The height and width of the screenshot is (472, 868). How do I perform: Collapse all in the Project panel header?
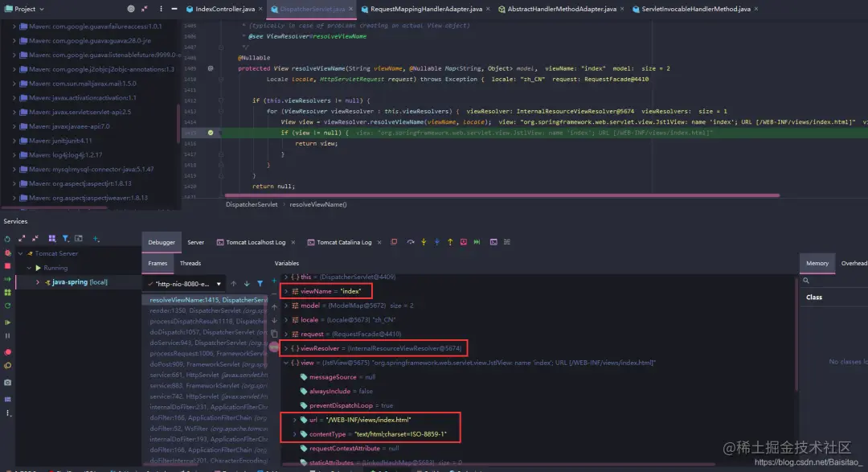(145, 9)
